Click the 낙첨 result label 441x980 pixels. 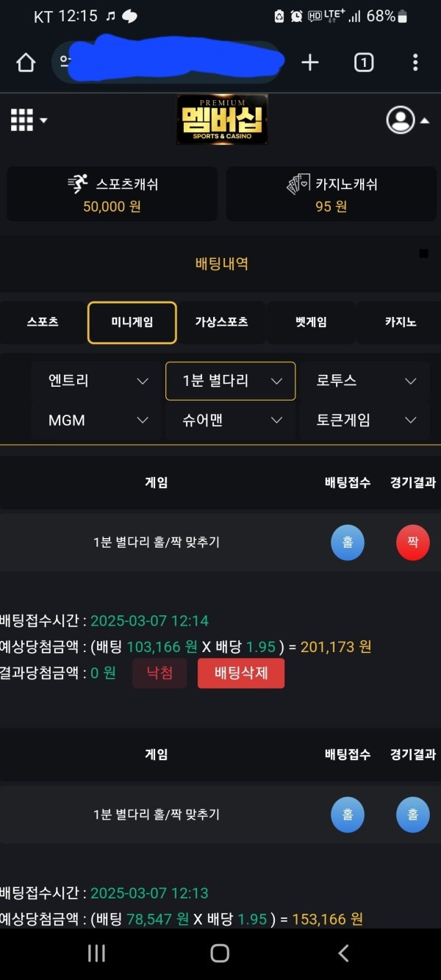point(159,673)
